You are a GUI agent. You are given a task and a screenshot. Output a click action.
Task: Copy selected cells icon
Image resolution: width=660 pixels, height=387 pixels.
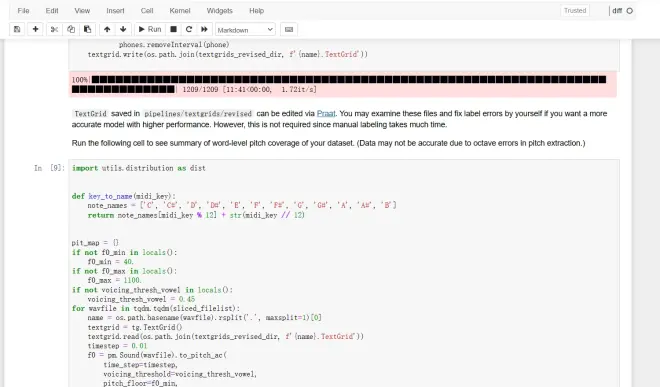(71, 29)
